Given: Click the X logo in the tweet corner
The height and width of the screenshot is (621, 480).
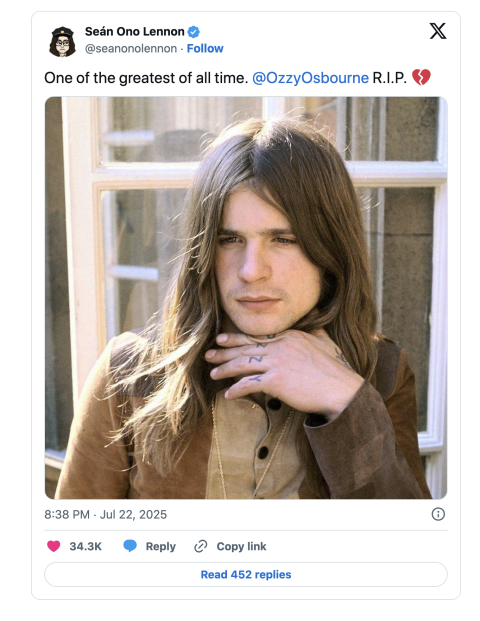Looking at the screenshot, I should coord(438,31).
